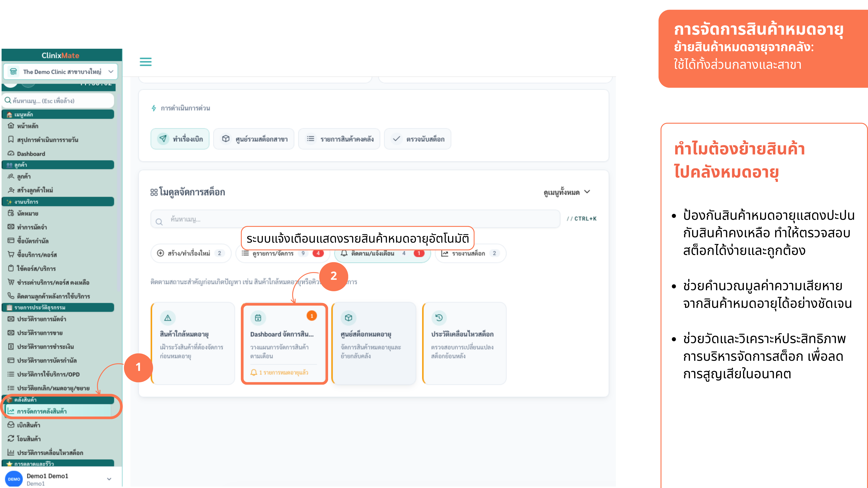The width and height of the screenshot is (868, 488).
Task: Click the orange badge on Dashboard card
Action: [312, 316]
